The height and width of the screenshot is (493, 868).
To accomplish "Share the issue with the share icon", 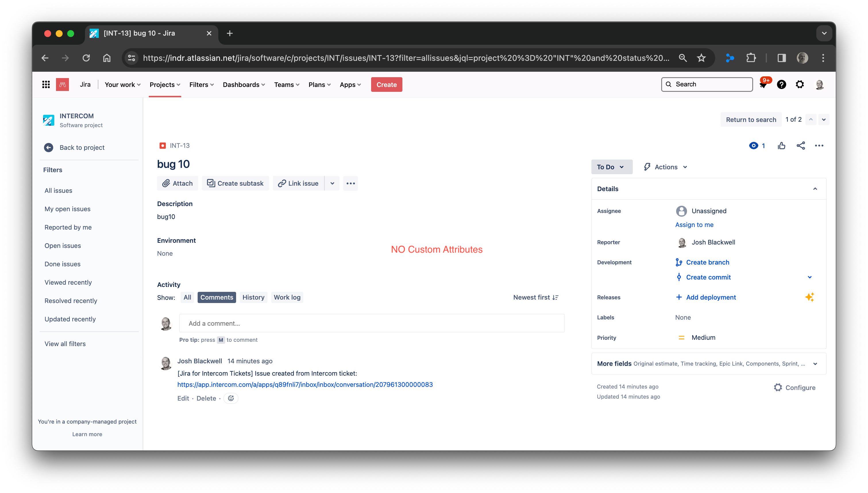I will 801,145.
